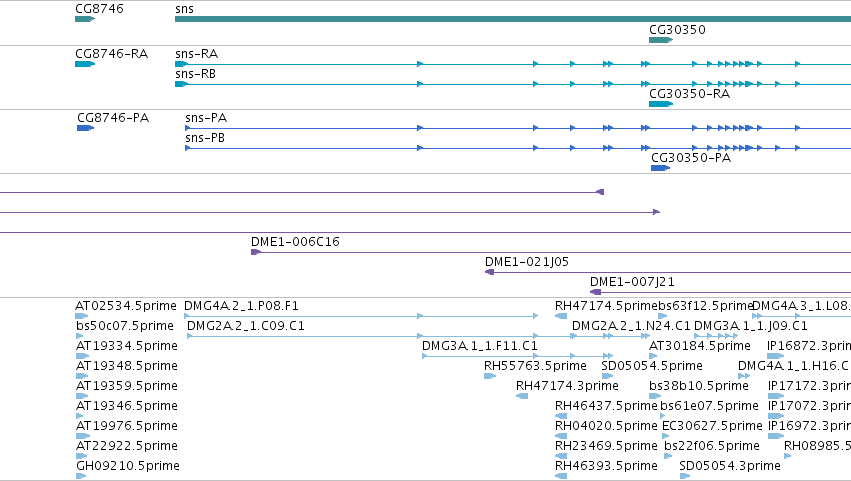Viewport: 851px width, 481px height.
Task: Click the CG30350-RA transcript label
Action: (689, 94)
